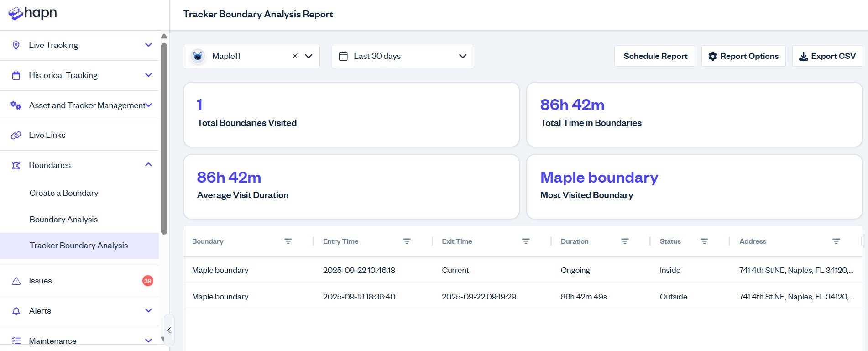Go to Boundary Analysis page
The width and height of the screenshot is (868, 351).
(63, 220)
